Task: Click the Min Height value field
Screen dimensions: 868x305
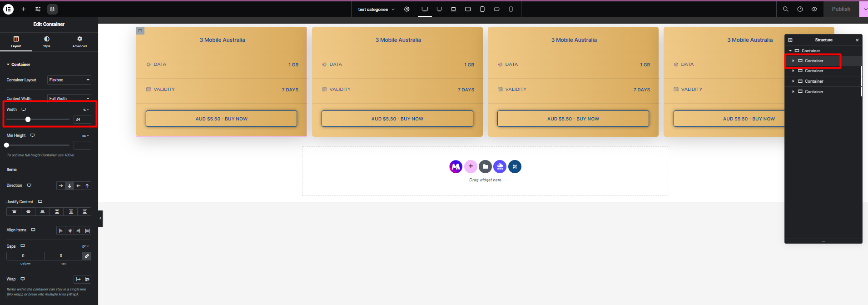Action: pyautogui.click(x=82, y=145)
